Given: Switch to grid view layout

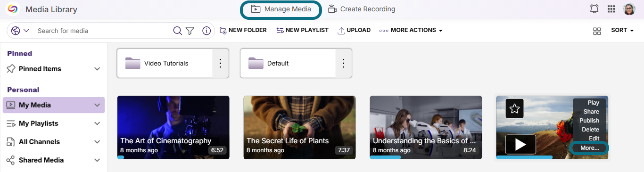Looking at the screenshot, I should 597,31.
